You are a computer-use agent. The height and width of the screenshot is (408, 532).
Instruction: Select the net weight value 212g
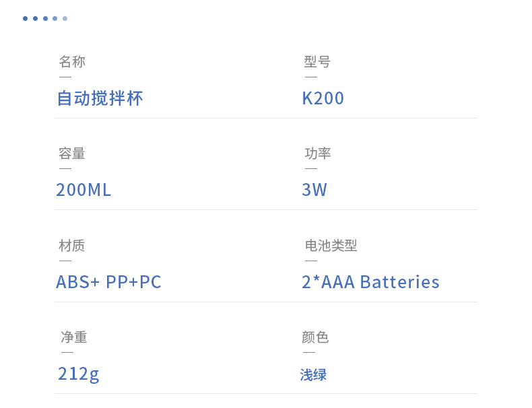coord(78,374)
